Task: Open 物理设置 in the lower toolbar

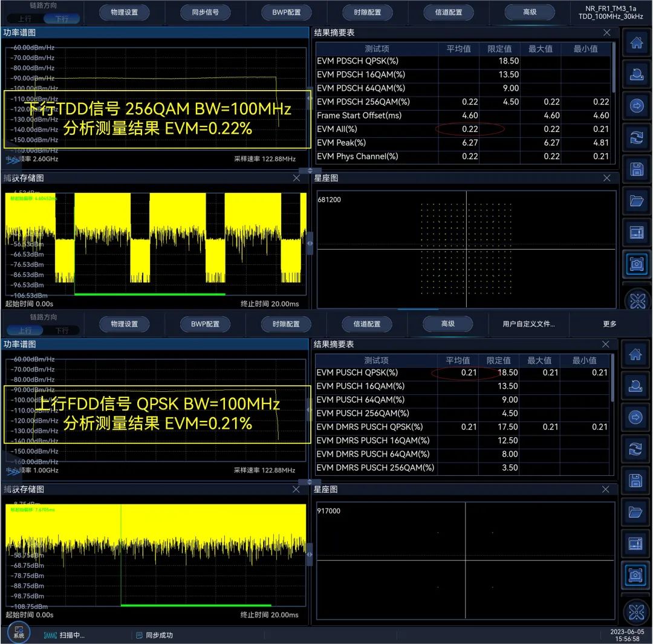Action: coord(124,324)
